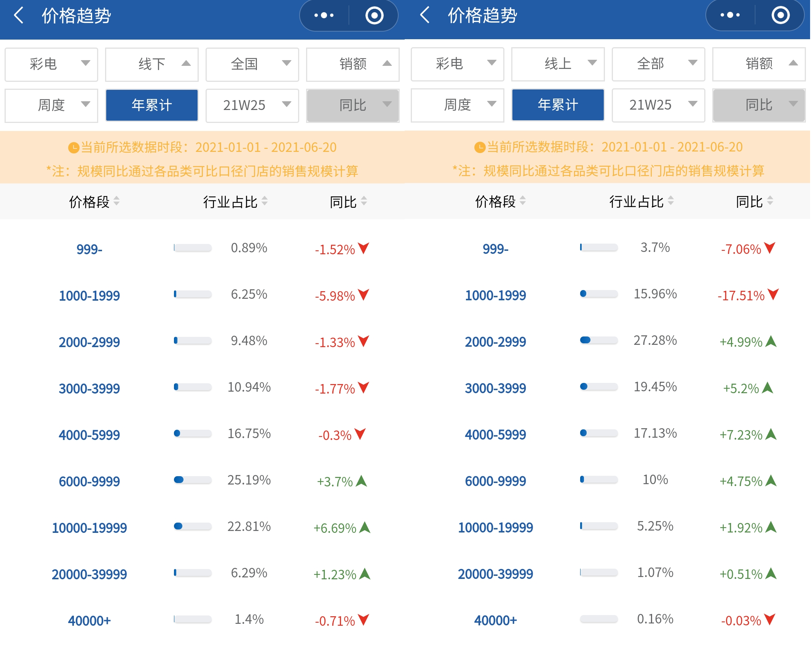Open right panel 彩电 category dropdown
Viewport: 812px width, 652px height.
(458, 64)
